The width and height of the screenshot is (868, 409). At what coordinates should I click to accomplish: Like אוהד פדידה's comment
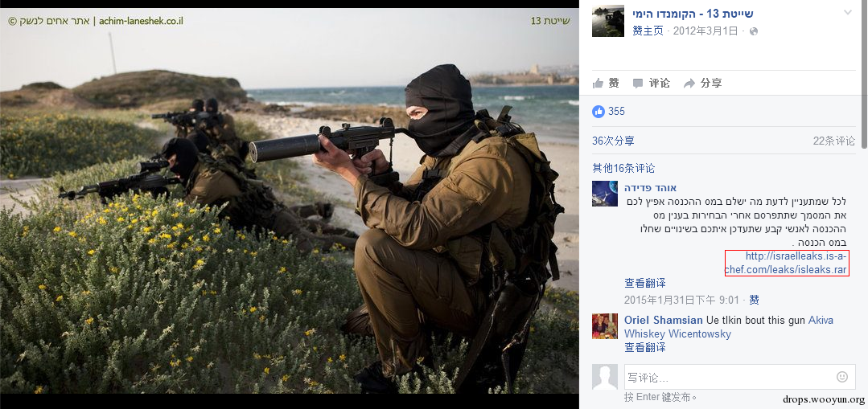point(754,300)
